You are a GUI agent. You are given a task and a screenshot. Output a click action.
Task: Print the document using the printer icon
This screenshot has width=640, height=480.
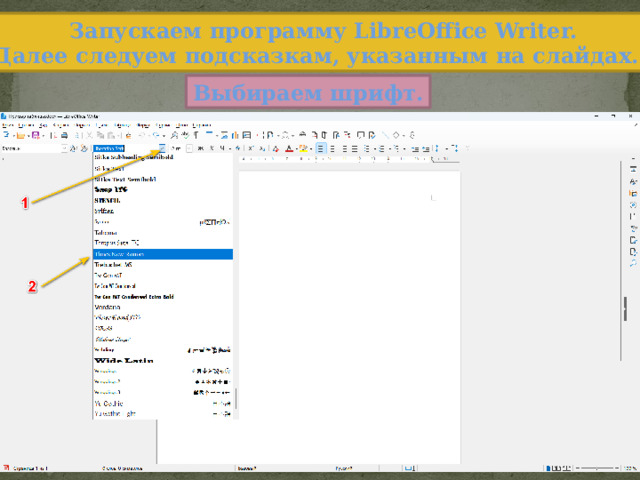coord(64,135)
